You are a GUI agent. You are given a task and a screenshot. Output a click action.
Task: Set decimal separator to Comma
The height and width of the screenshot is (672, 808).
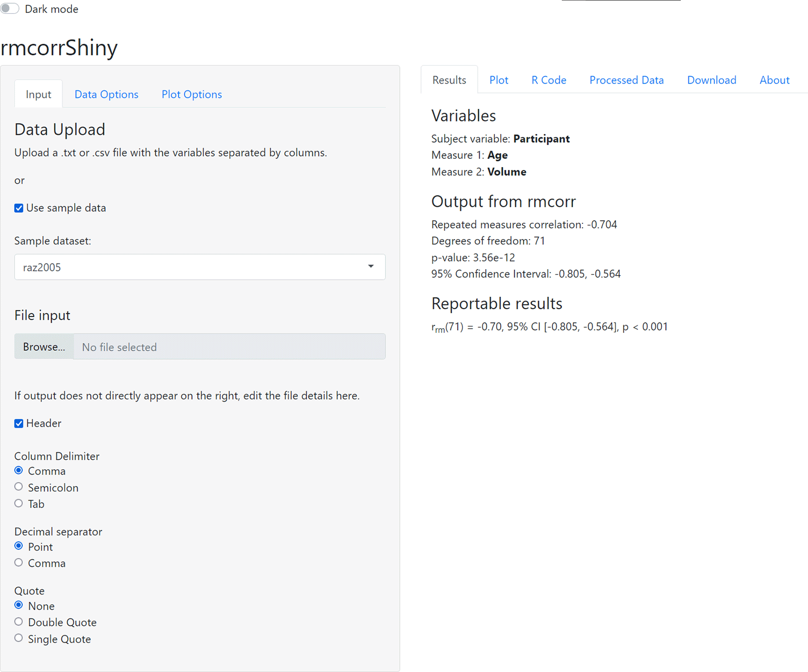tap(19, 563)
